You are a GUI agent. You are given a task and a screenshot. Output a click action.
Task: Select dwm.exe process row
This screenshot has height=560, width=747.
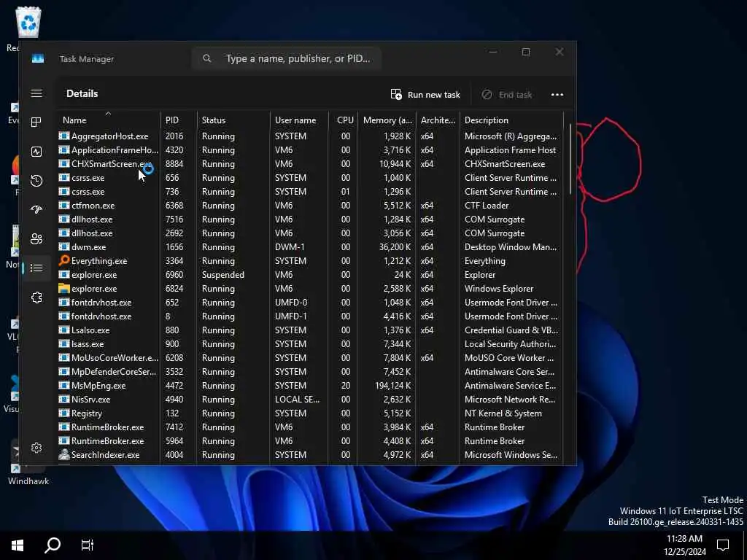pos(309,246)
